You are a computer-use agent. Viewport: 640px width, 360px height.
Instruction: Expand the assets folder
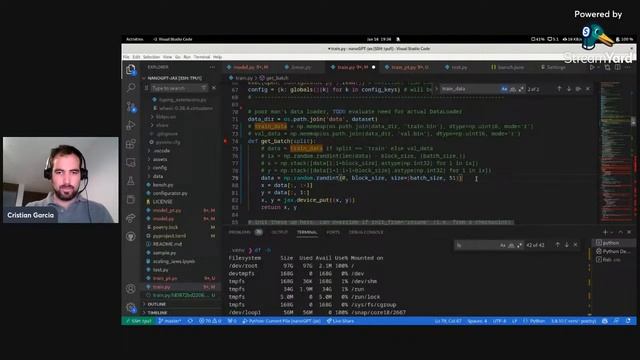click(x=160, y=159)
